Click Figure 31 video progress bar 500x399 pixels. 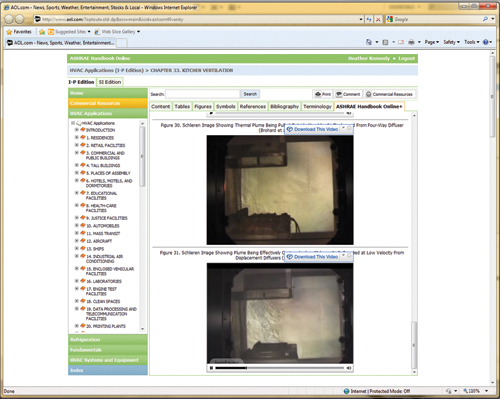tap(279, 368)
